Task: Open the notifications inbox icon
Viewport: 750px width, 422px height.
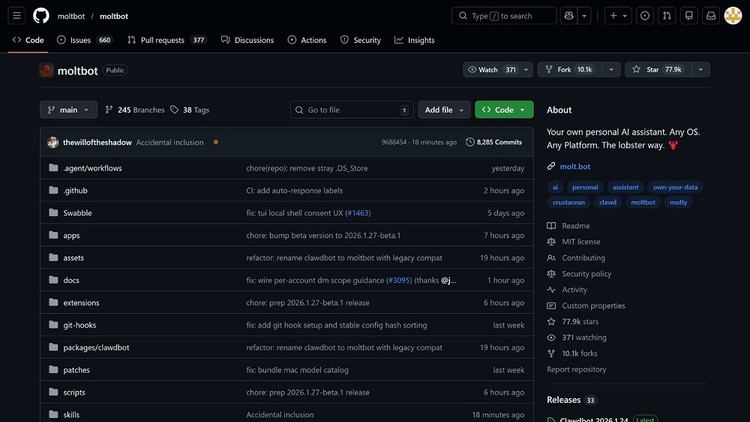Action: tap(710, 16)
